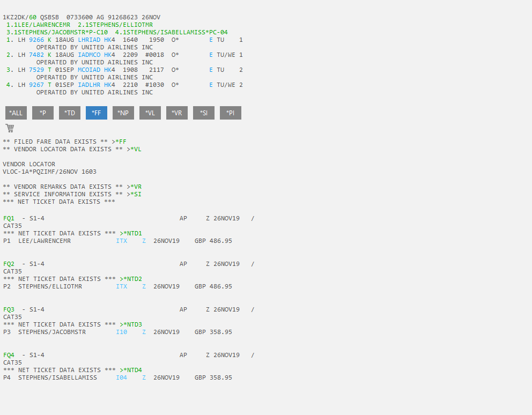Click the *VL vendor locator button

coord(150,113)
